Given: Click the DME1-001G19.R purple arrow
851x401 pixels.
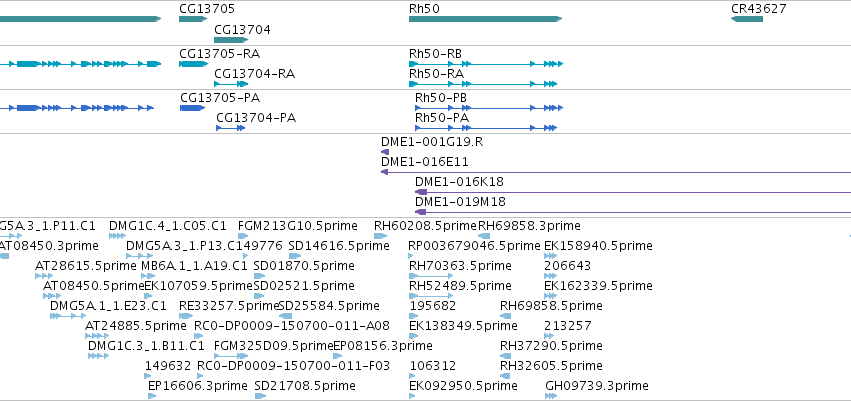Looking at the screenshot, I should point(385,152).
